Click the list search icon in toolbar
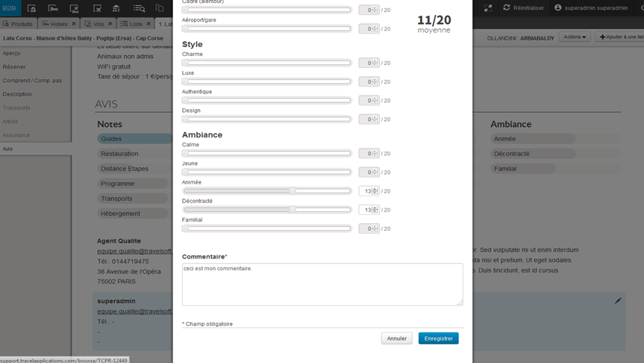 point(139,8)
